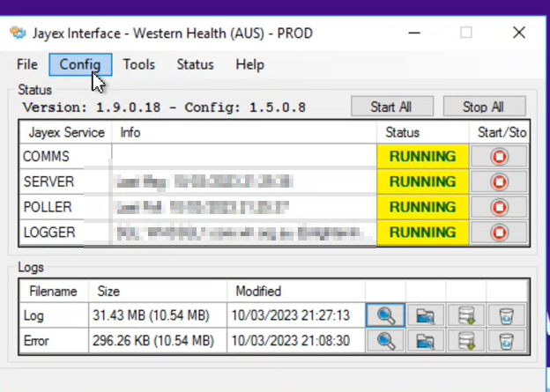Click the Jayex Service column header
This screenshot has height=392, width=550.
(x=66, y=132)
